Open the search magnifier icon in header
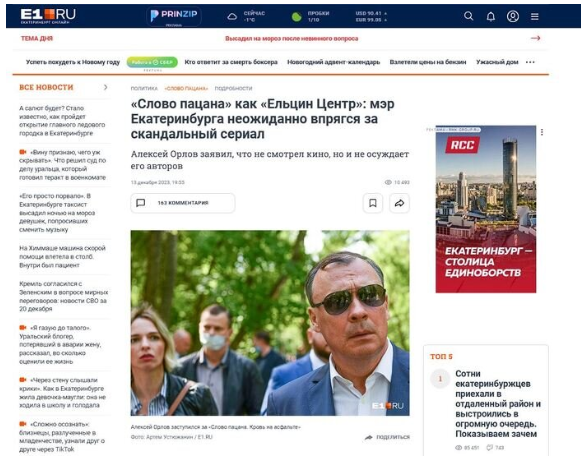 point(468,16)
